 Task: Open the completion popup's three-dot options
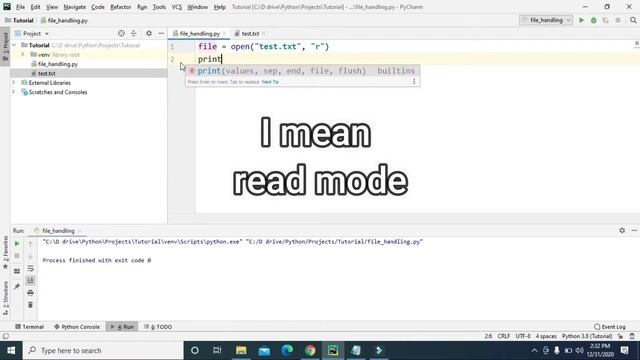coord(414,82)
